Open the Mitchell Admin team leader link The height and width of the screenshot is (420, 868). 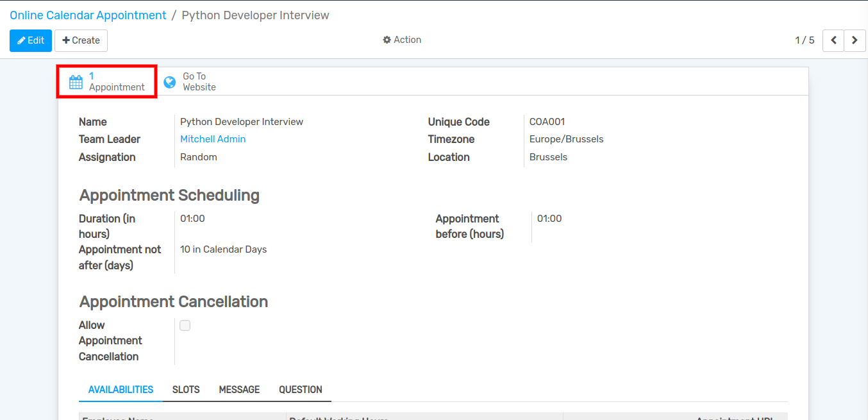[213, 139]
